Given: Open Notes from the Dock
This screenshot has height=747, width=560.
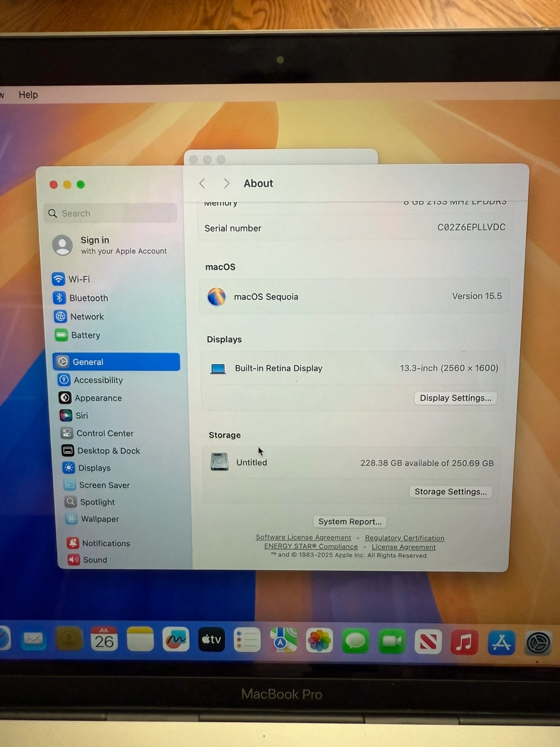Looking at the screenshot, I should coord(140,639).
